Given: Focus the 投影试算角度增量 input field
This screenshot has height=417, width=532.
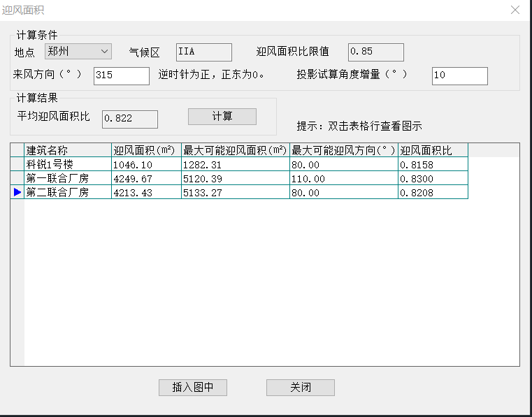Looking at the screenshot, I should [x=459, y=75].
